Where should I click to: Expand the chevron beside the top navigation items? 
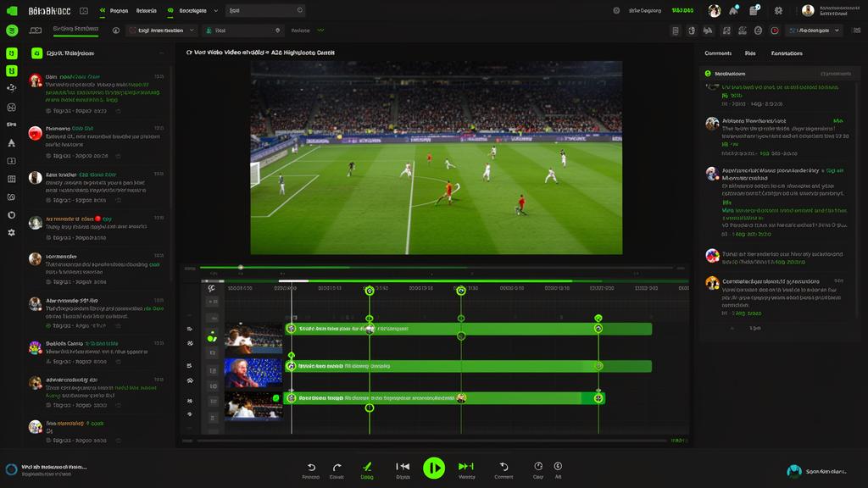coord(216,10)
